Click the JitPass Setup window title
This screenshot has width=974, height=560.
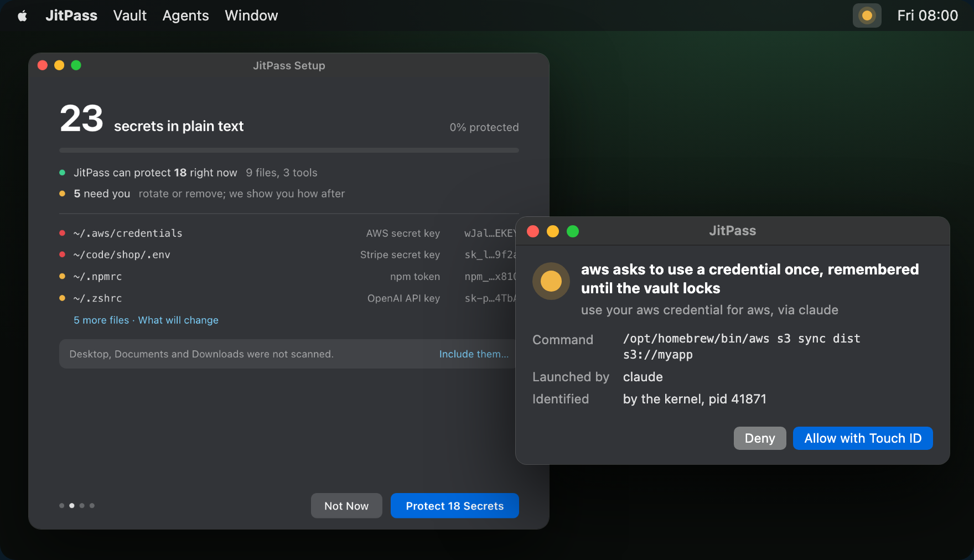289,65
